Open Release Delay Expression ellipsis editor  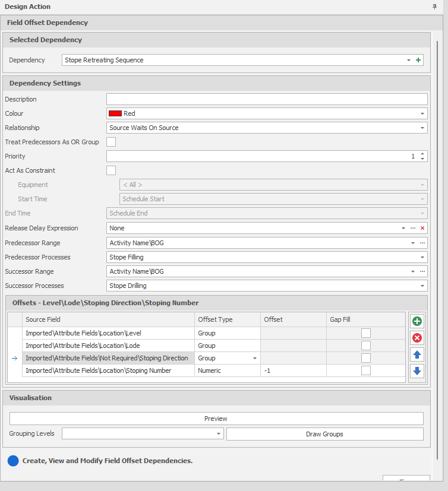(413, 228)
